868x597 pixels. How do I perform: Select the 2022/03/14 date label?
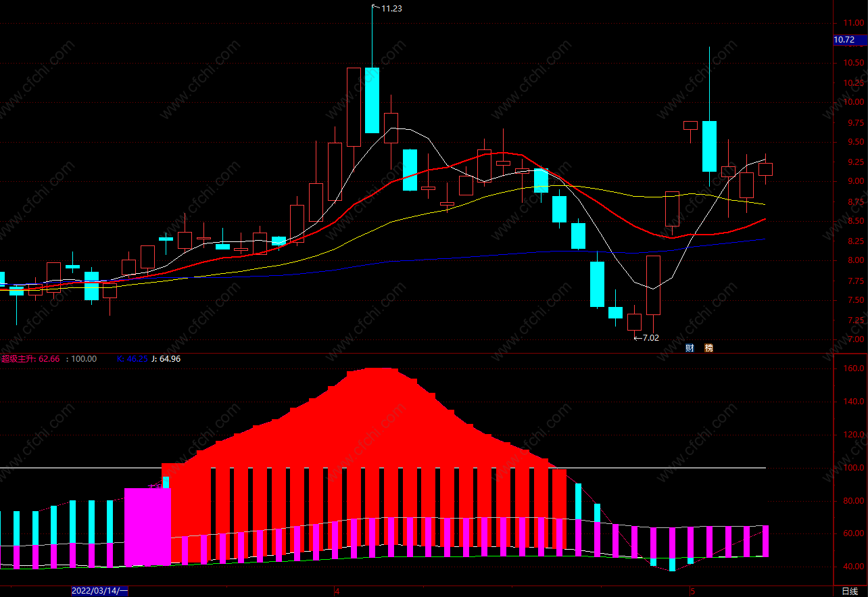point(100,591)
